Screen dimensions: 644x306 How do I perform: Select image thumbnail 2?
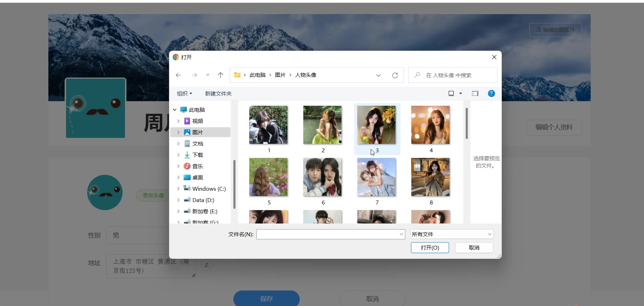[x=322, y=125]
